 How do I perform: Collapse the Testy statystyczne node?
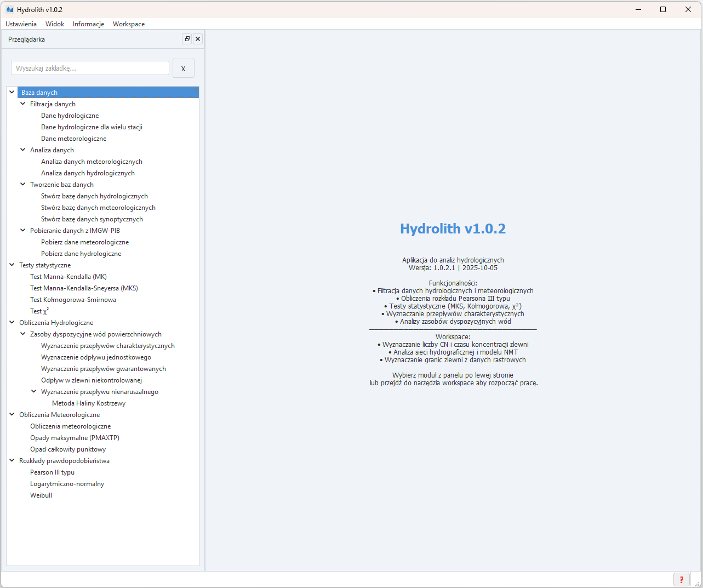pyautogui.click(x=12, y=265)
